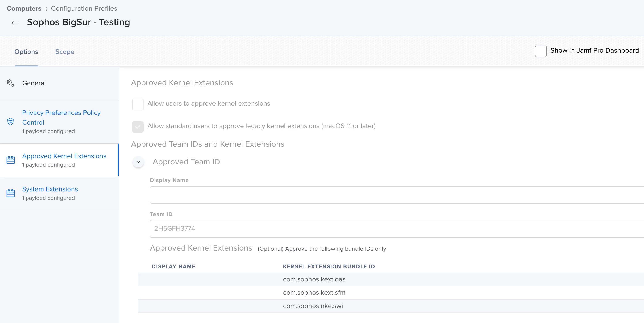Switch to the Options tab

[x=26, y=52]
